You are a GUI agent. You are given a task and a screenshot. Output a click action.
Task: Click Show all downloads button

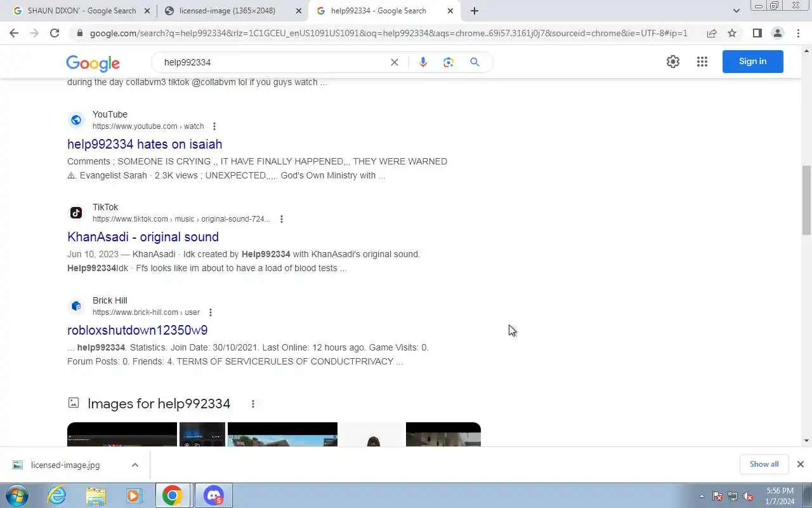pos(764,464)
